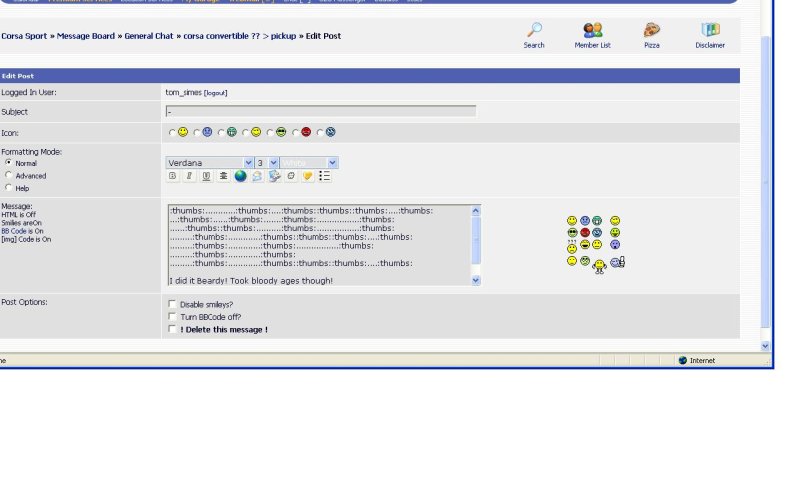Insert hyperlink using the globe icon
800x482 pixels.
point(241,176)
